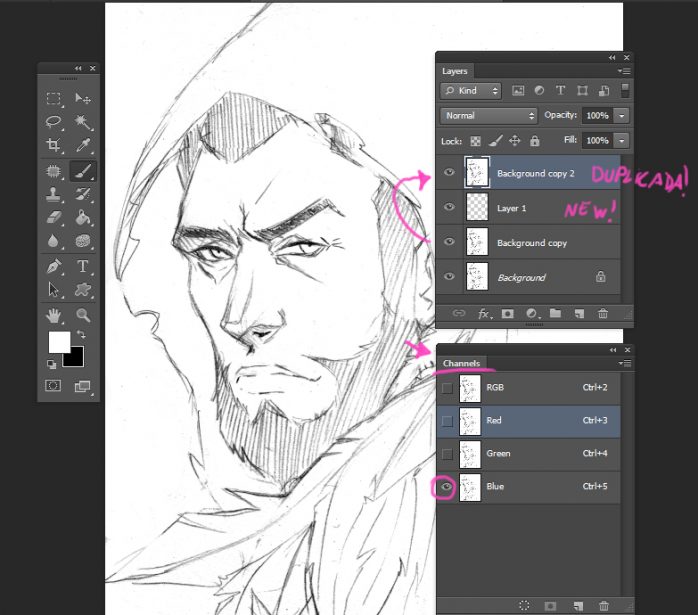This screenshot has height=615, width=698.
Task: Choose the Lasso tool
Action: coord(54,122)
